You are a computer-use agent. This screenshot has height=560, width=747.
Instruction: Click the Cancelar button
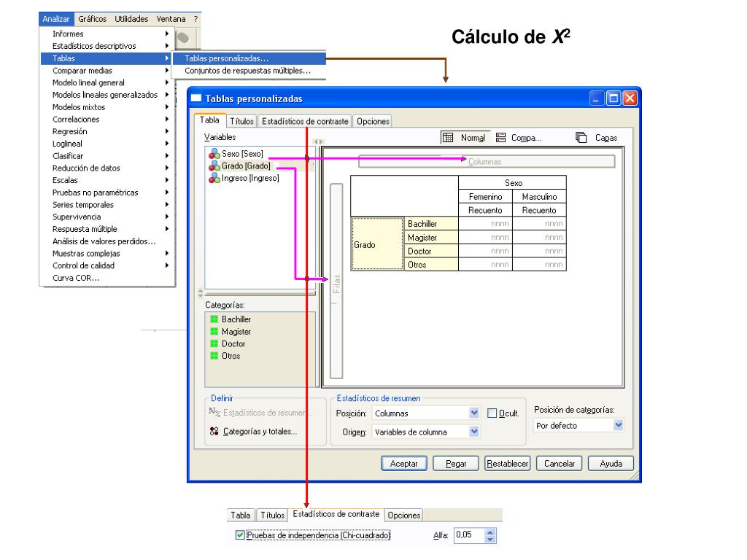tap(560, 463)
